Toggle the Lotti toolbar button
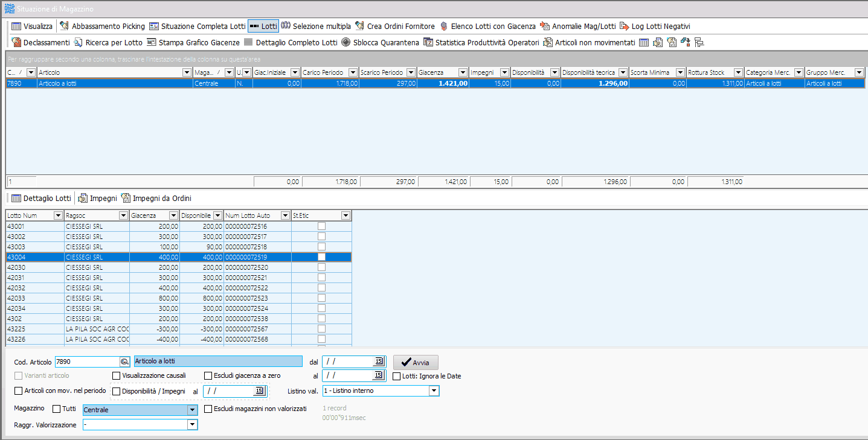 (x=263, y=27)
